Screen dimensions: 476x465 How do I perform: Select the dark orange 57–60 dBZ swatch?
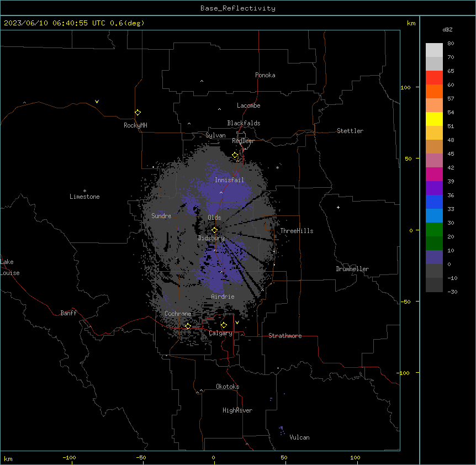434,91
